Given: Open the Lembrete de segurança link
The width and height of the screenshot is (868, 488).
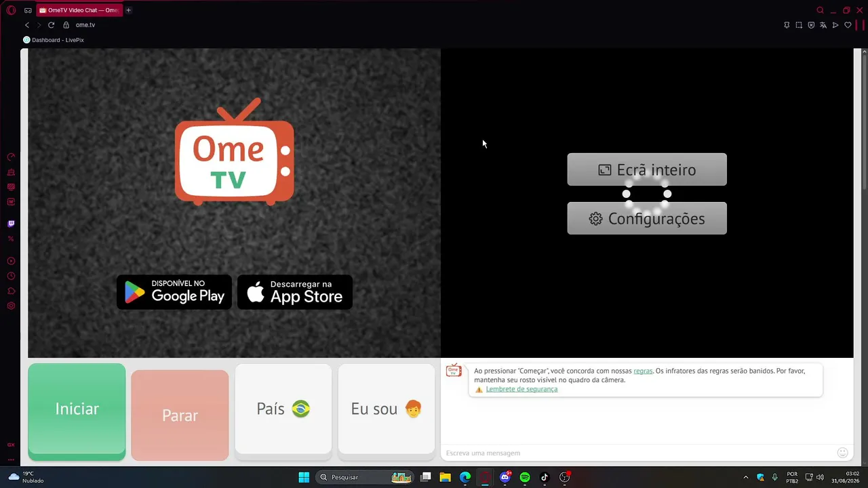Looking at the screenshot, I should tap(521, 389).
